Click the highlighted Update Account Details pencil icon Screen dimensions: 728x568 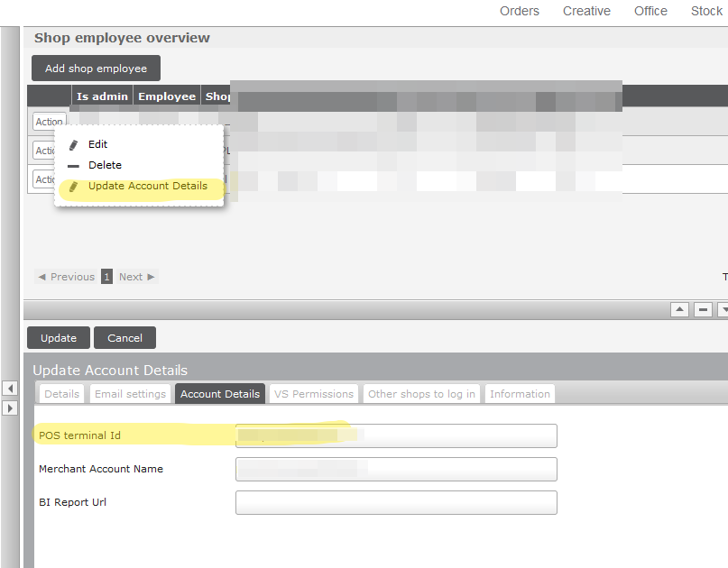[74, 187]
